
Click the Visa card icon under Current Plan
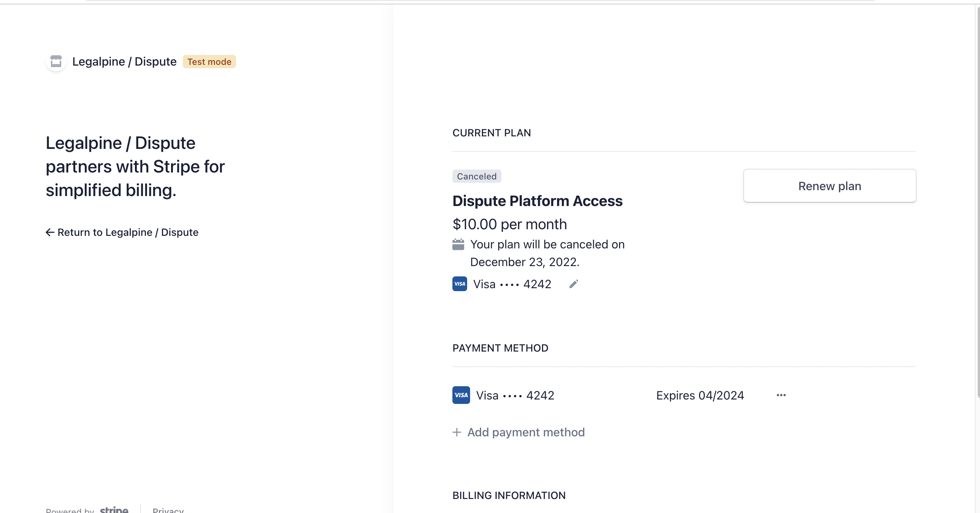click(x=459, y=284)
